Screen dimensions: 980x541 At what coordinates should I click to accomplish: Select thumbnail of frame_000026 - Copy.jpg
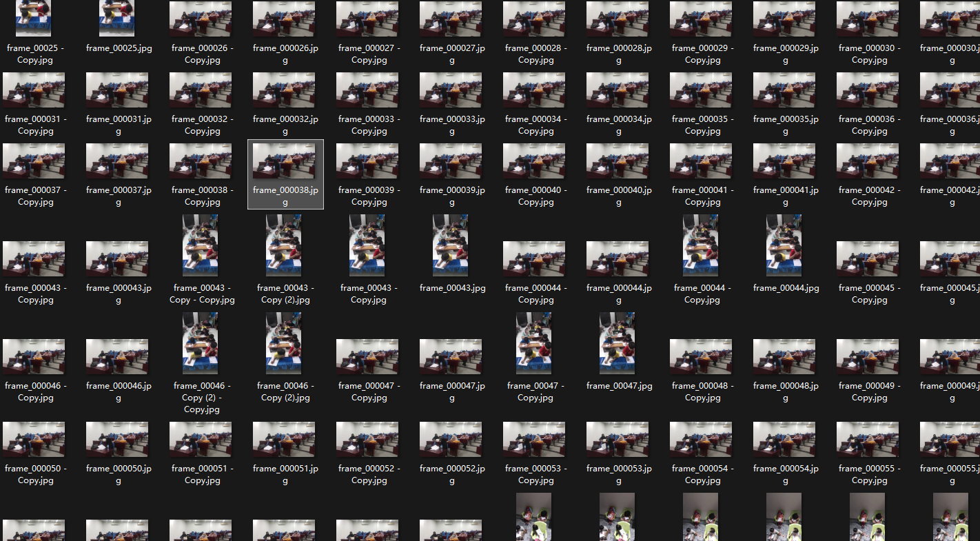(x=201, y=19)
